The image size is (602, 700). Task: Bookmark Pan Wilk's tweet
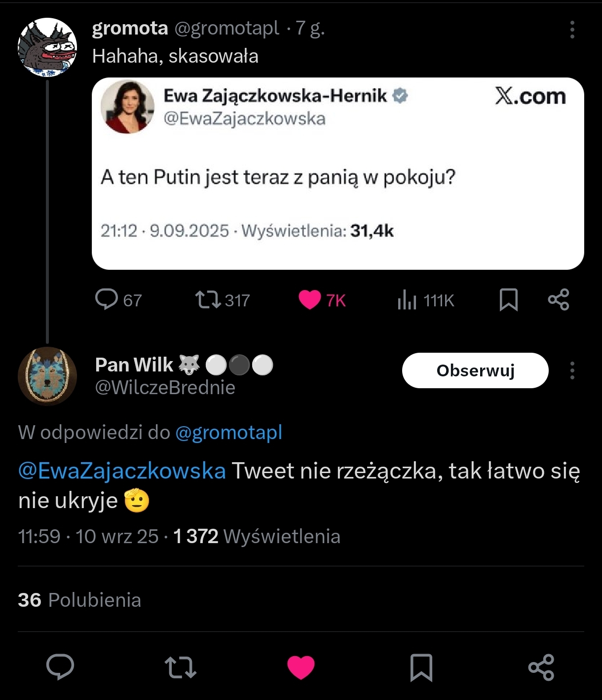click(421, 667)
